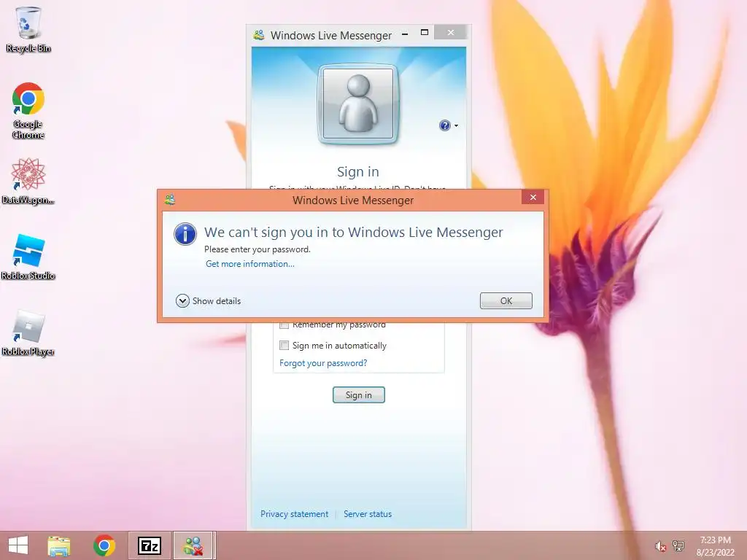The image size is (747, 560).
Task: Open the DataWagon desktop shortcut
Action: click(x=28, y=181)
